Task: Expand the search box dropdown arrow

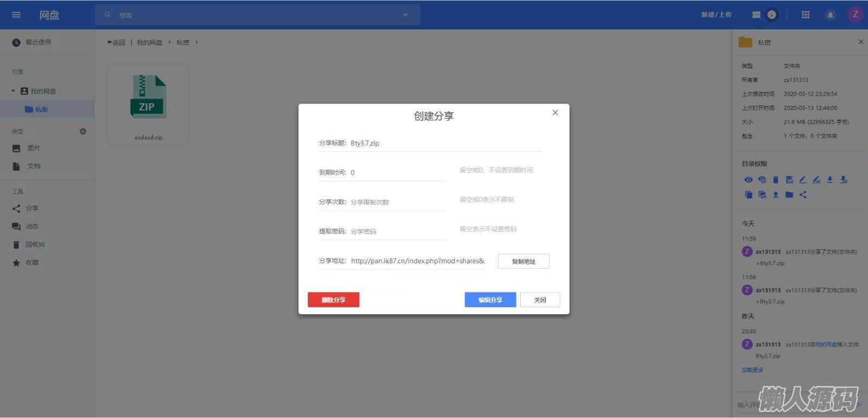Action: (405, 15)
